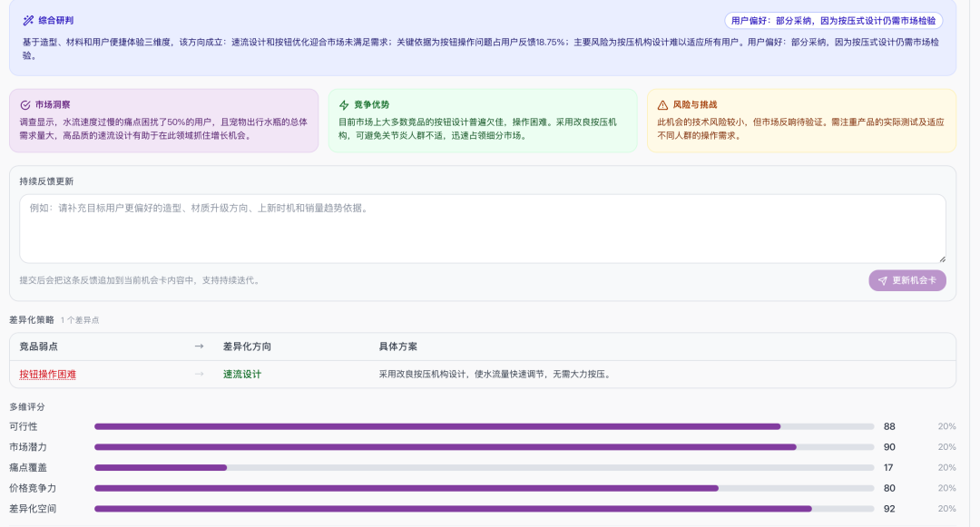Click the 价格竞争力 score bar
The image size is (980, 527).
[484, 488]
